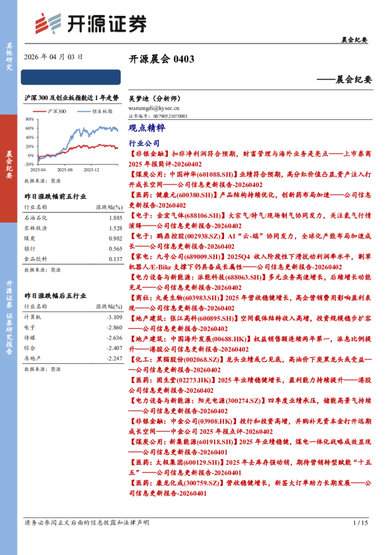Viewport: 392px width, 555px height.
Task: Open the 鹏鼎控股(002938.SZ) report entry
Action: (x=250, y=241)
